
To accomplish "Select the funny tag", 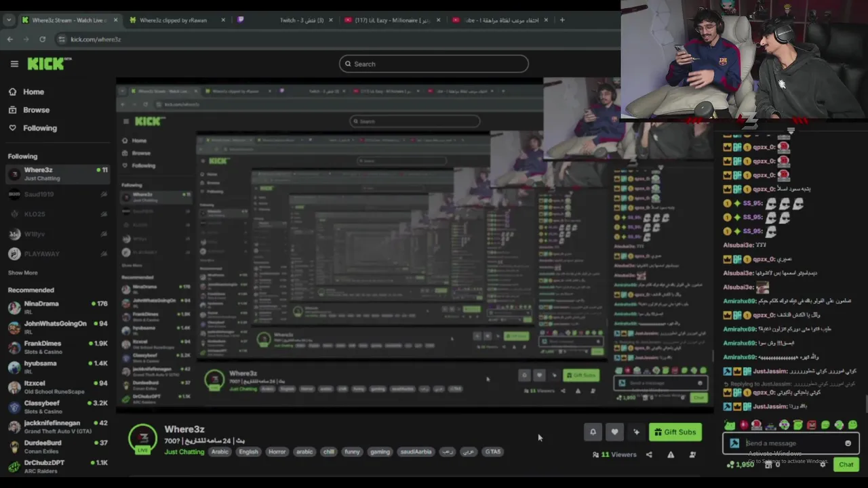I will (x=352, y=451).
